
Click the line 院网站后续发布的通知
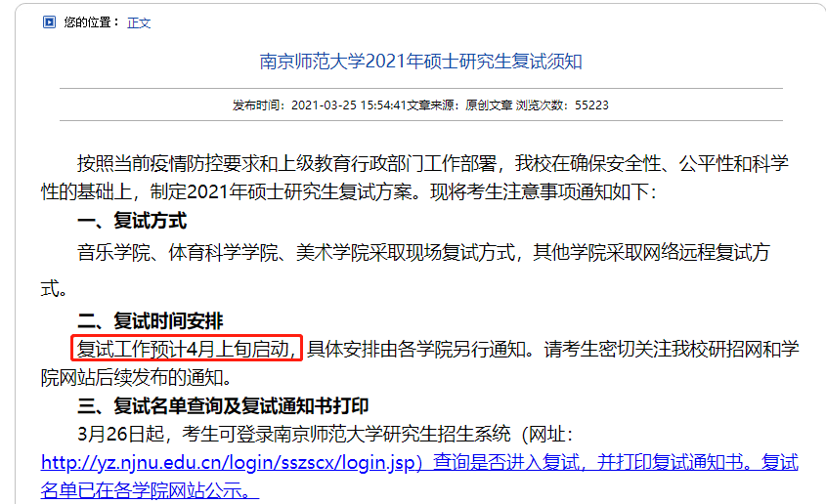(x=137, y=377)
